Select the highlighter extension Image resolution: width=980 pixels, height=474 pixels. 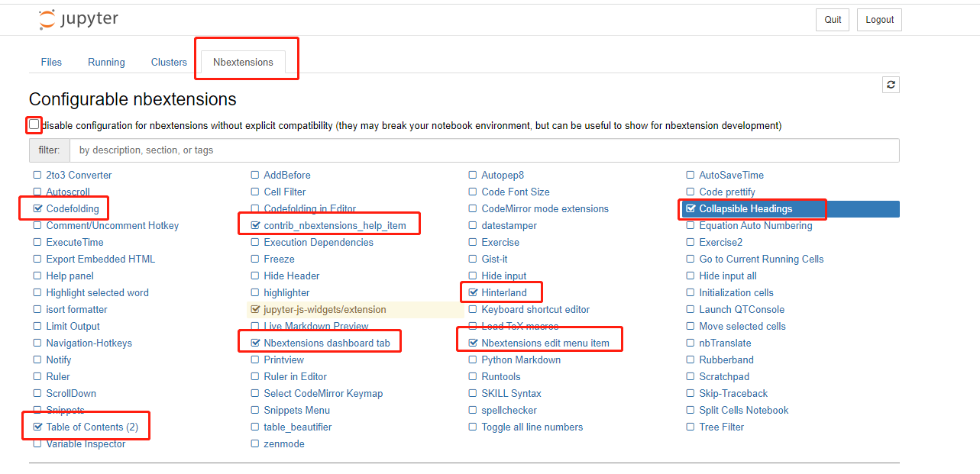(286, 292)
